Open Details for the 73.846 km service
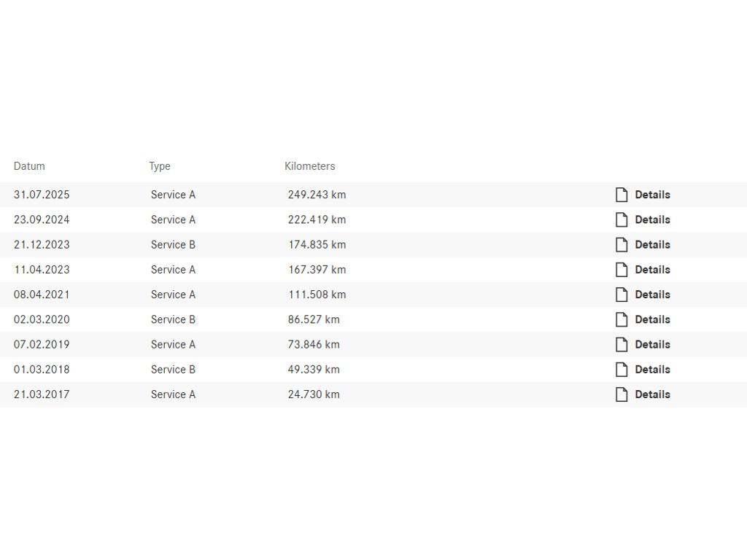Image resolution: width=747 pixels, height=560 pixels. point(652,344)
